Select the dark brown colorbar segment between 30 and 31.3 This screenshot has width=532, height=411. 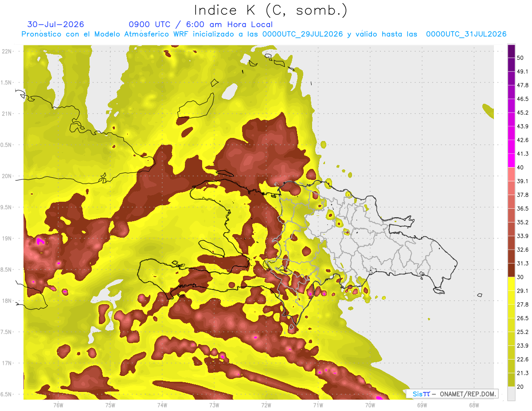point(511,270)
